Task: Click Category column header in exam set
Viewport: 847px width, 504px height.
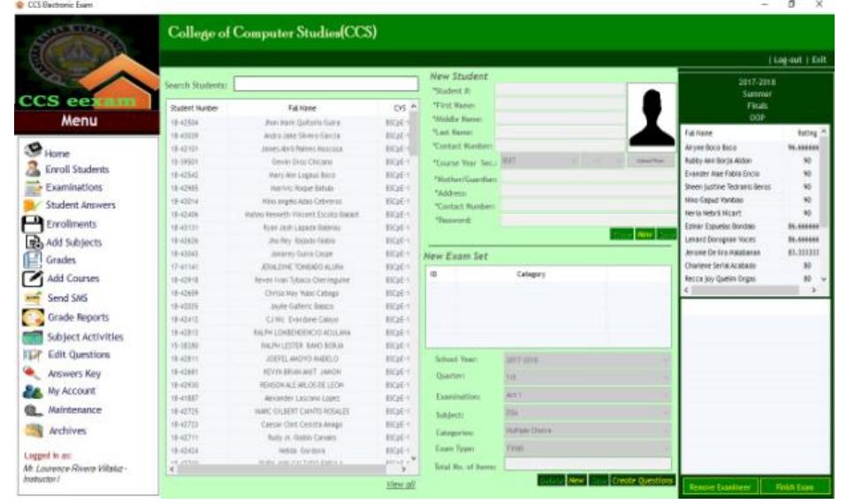Action: (x=531, y=274)
